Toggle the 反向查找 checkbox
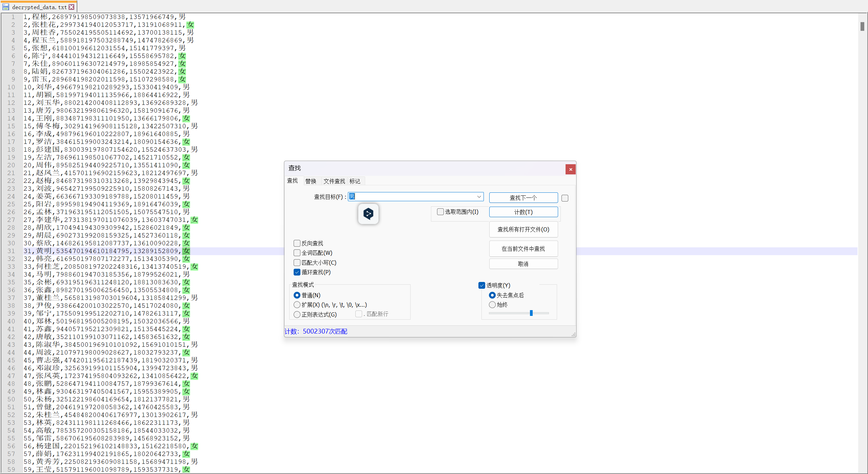868x474 pixels. [x=297, y=243]
